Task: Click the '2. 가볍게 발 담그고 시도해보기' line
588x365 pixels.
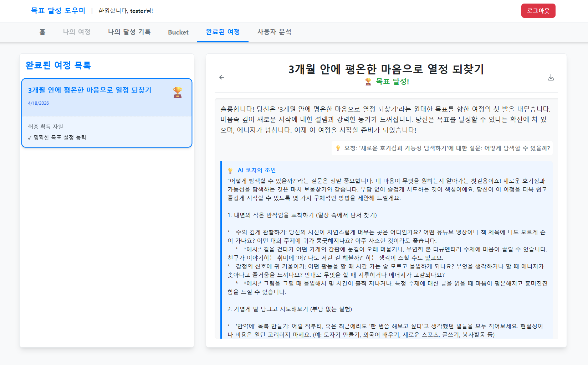Action: pyautogui.click(x=290, y=309)
